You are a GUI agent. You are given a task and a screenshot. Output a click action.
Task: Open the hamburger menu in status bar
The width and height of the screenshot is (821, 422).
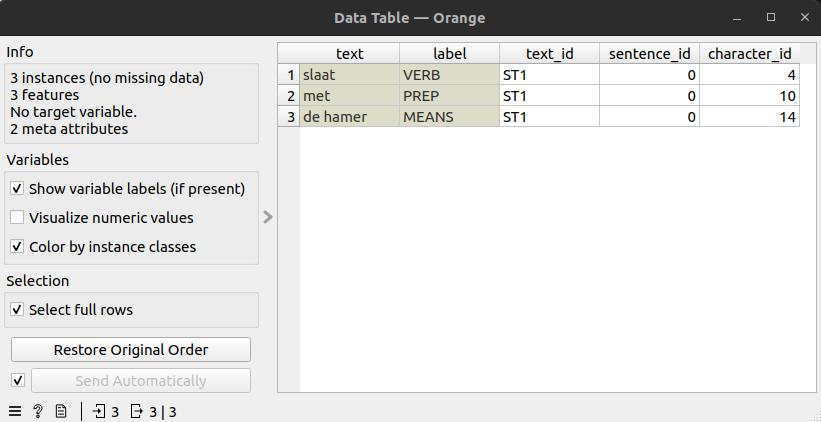(x=15, y=412)
